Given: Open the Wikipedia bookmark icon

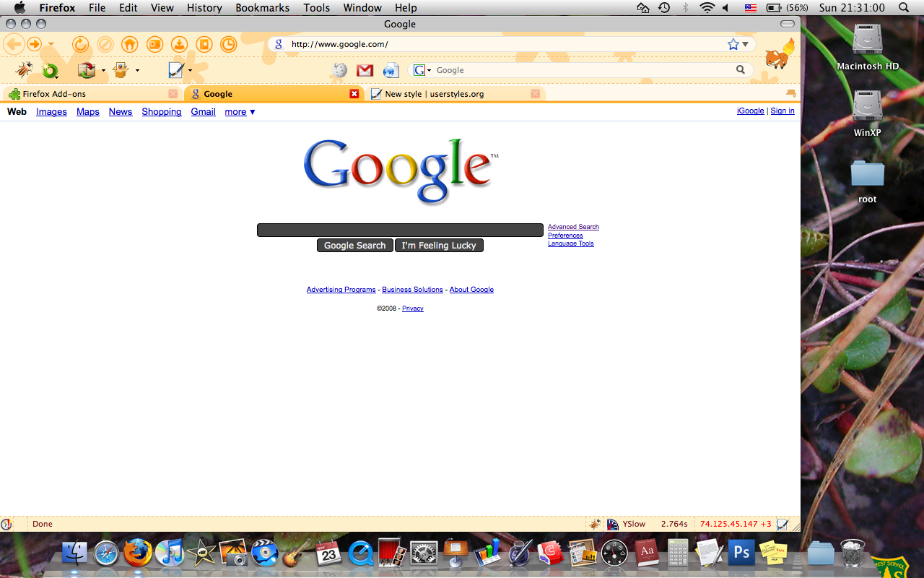Looking at the screenshot, I should point(339,70).
